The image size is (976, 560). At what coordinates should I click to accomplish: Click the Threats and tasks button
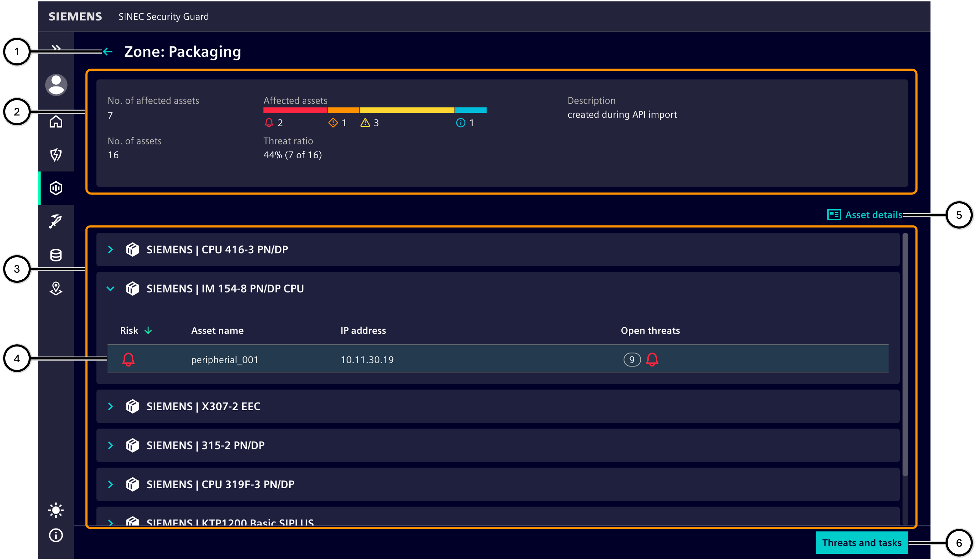862,543
